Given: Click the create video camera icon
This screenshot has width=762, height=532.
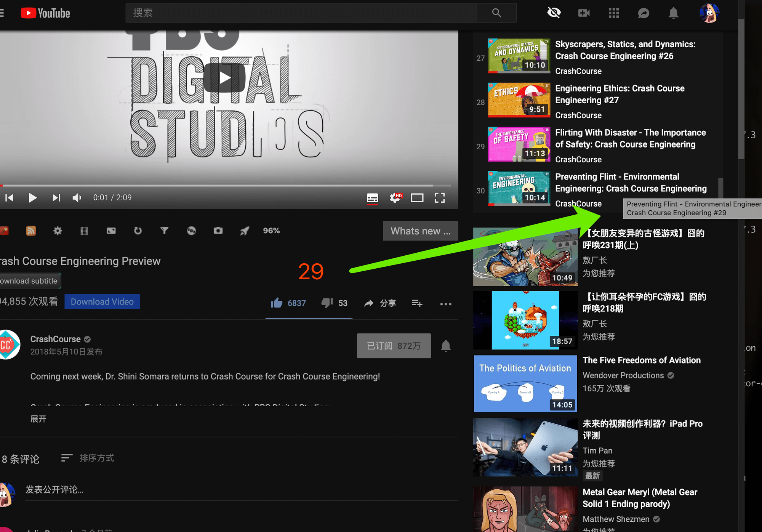Looking at the screenshot, I should pyautogui.click(x=583, y=13).
